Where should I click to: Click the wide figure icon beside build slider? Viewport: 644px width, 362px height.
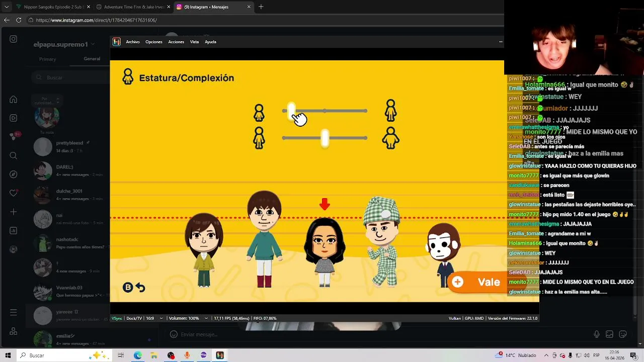point(391,138)
